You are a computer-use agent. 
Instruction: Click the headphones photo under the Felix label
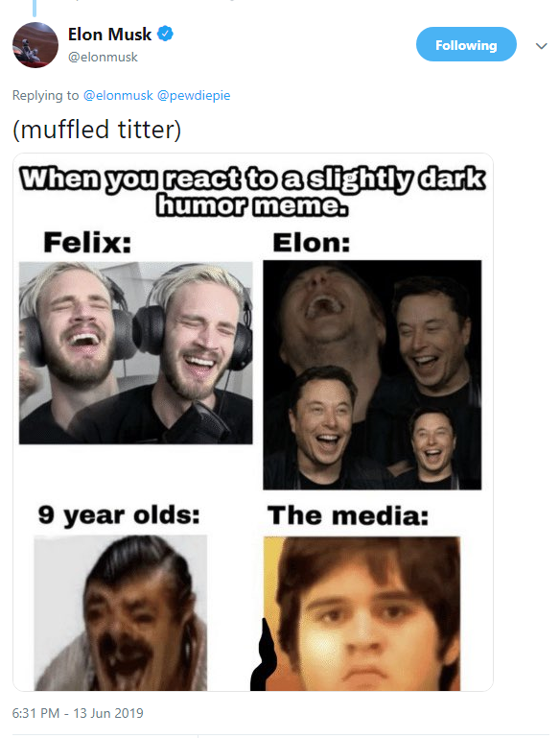point(136,353)
